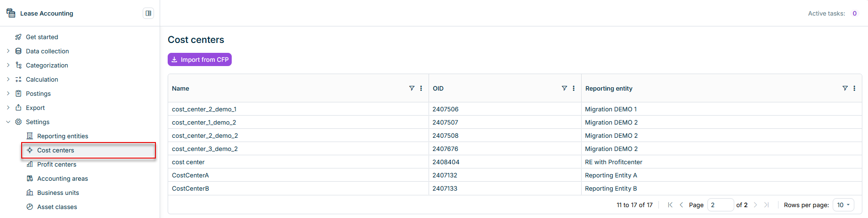Expand the Postings section
This screenshot has width=868, height=218.
tap(8, 93)
